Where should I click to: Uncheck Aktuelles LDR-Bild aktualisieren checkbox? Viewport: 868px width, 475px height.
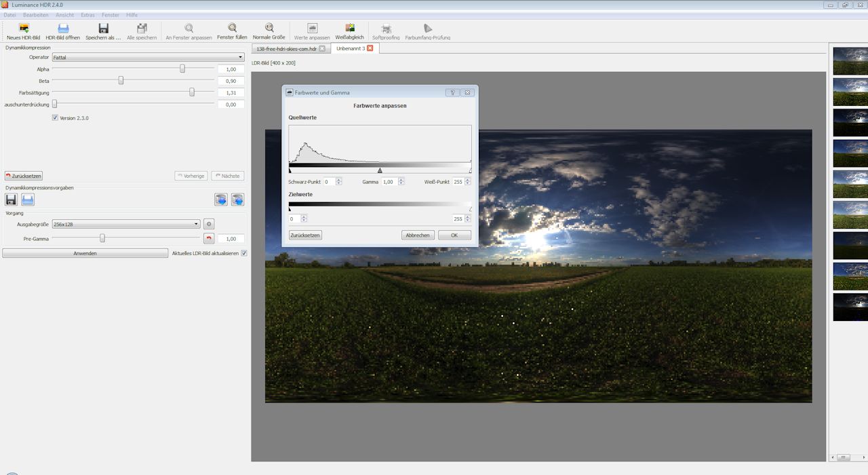[244, 253]
